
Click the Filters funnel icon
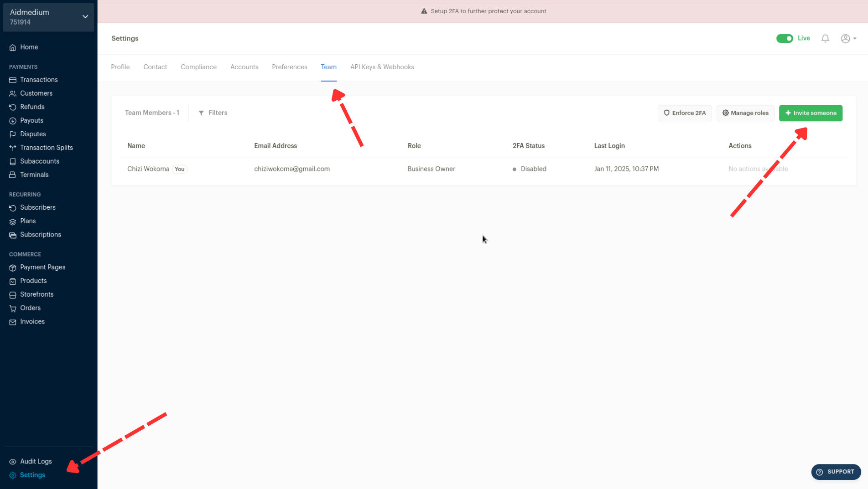pyautogui.click(x=201, y=113)
